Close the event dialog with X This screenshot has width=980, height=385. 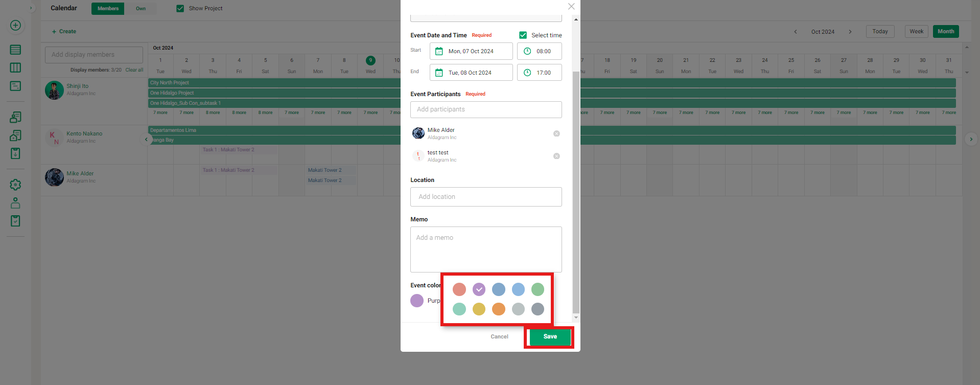[x=571, y=7]
